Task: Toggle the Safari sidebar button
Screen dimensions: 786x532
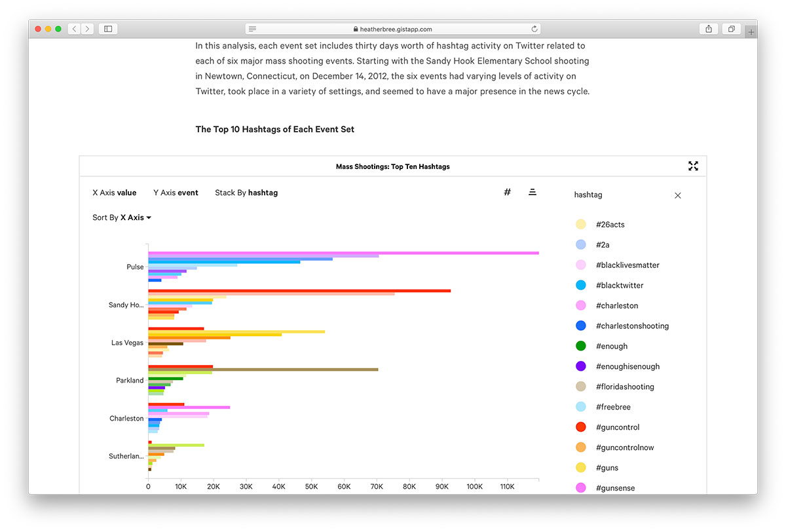Action: click(x=108, y=29)
